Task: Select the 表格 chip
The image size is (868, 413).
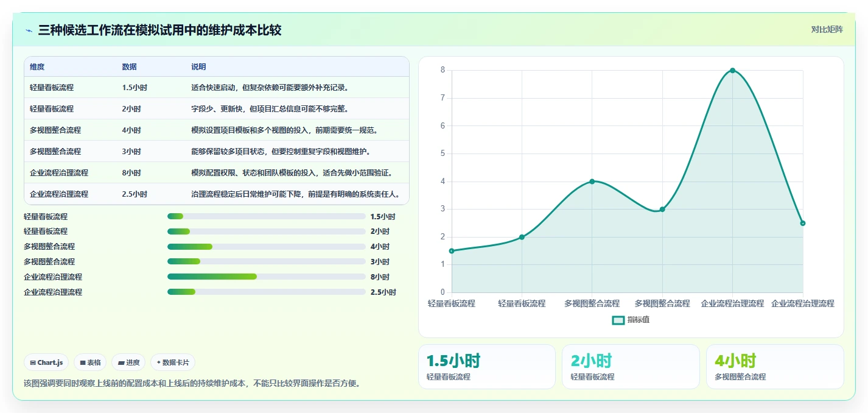Action: (x=90, y=362)
